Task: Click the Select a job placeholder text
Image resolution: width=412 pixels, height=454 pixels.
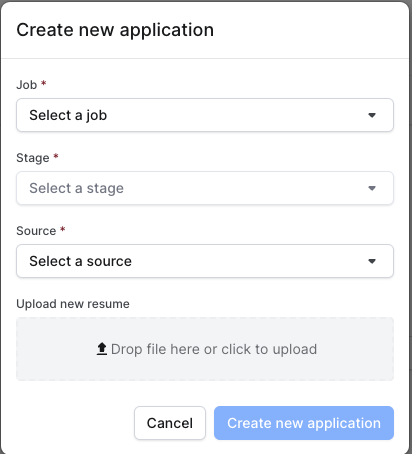Action: [x=68, y=115]
